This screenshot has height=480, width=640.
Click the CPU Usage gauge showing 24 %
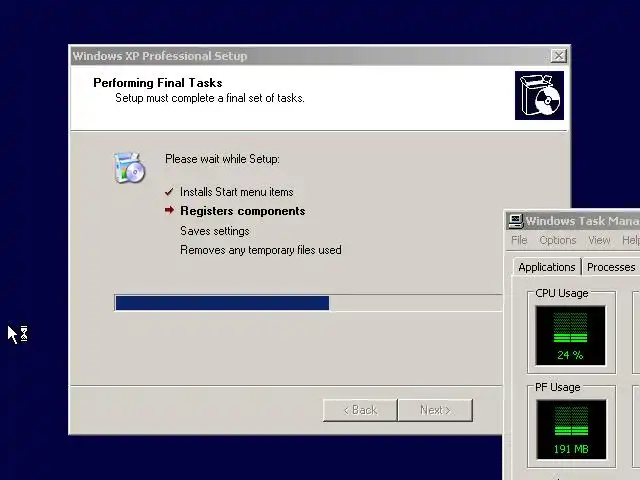coord(571,336)
